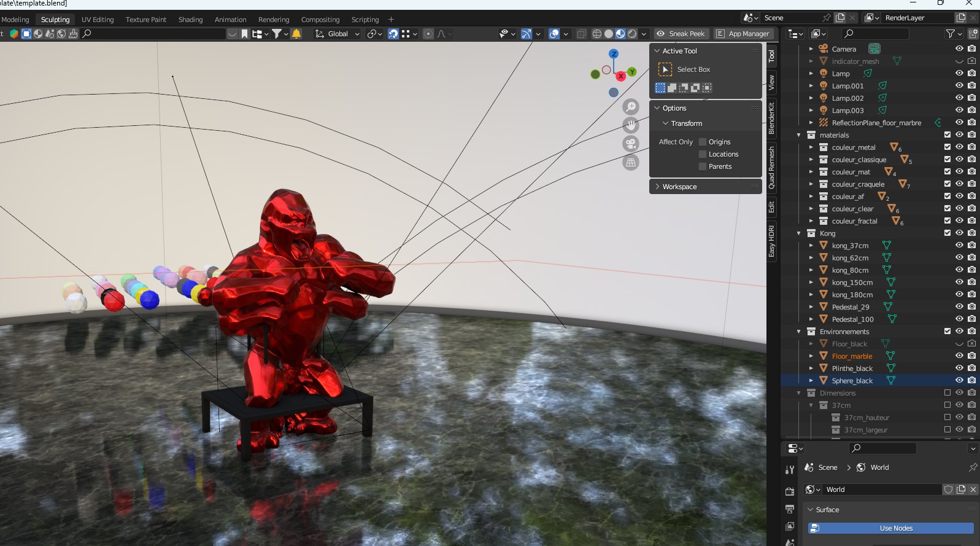Click the App Manager button
This screenshot has width=980, height=546.
point(743,34)
